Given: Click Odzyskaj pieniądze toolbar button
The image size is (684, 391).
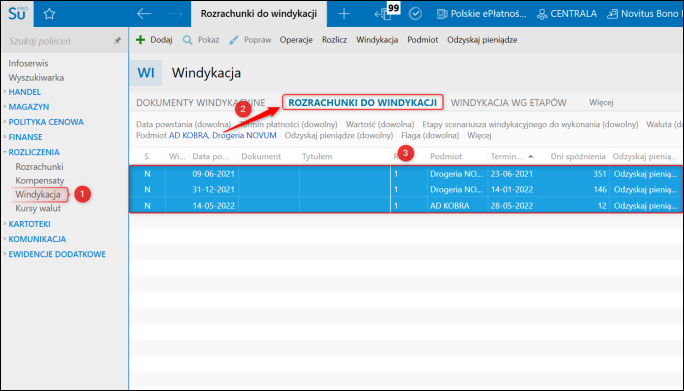Looking at the screenshot, I should tap(482, 40).
